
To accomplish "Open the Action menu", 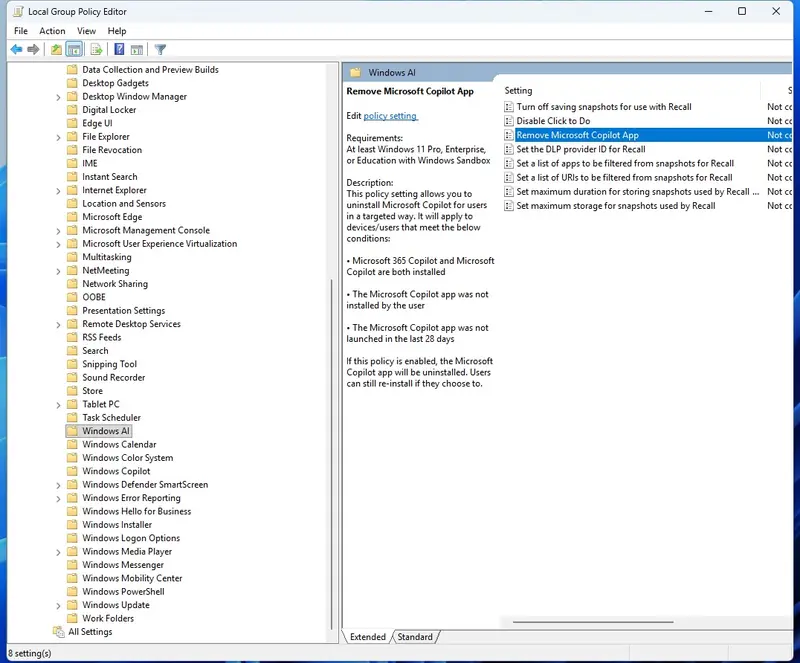I will (52, 31).
